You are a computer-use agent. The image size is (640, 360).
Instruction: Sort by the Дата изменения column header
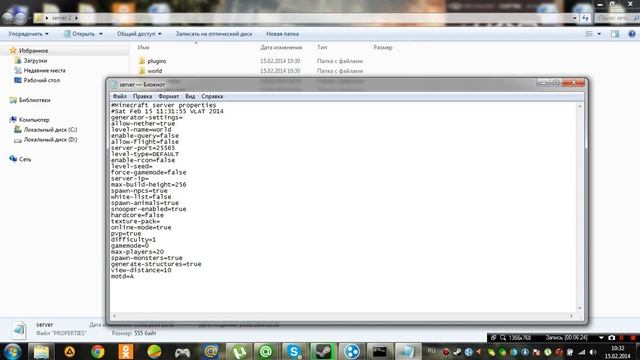tap(281, 47)
